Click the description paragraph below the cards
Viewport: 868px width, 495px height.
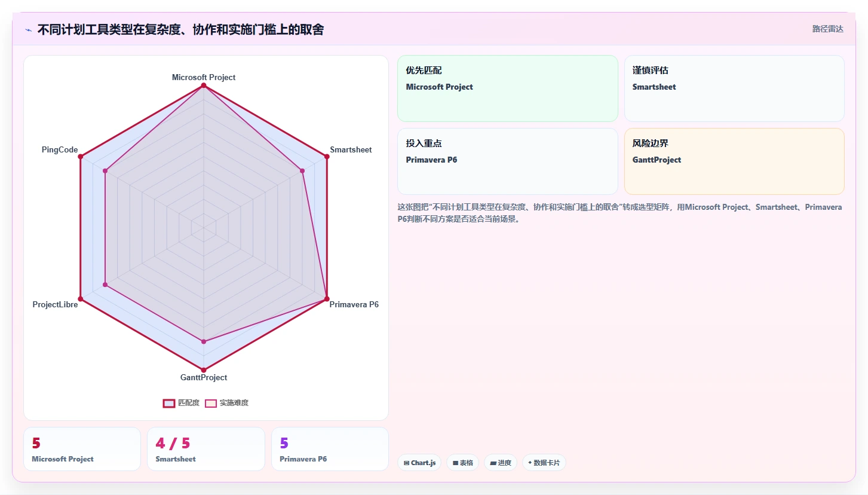pyautogui.click(x=620, y=213)
